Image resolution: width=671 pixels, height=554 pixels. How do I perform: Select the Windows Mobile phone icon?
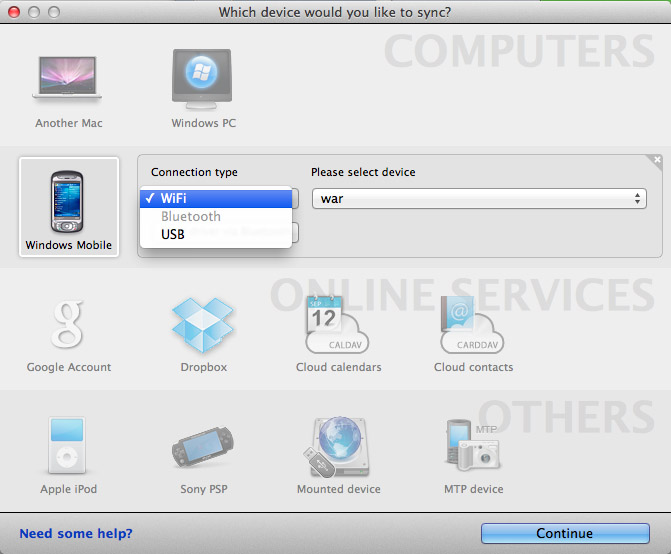click(67, 201)
